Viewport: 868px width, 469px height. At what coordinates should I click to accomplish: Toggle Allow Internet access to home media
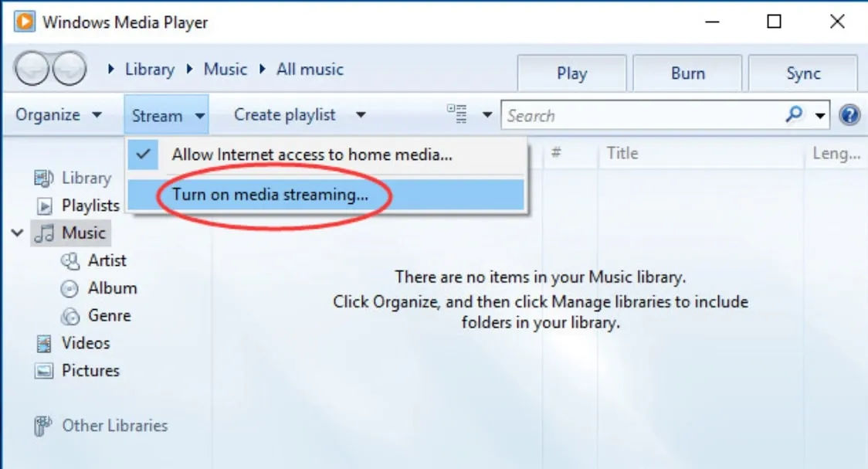point(326,155)
